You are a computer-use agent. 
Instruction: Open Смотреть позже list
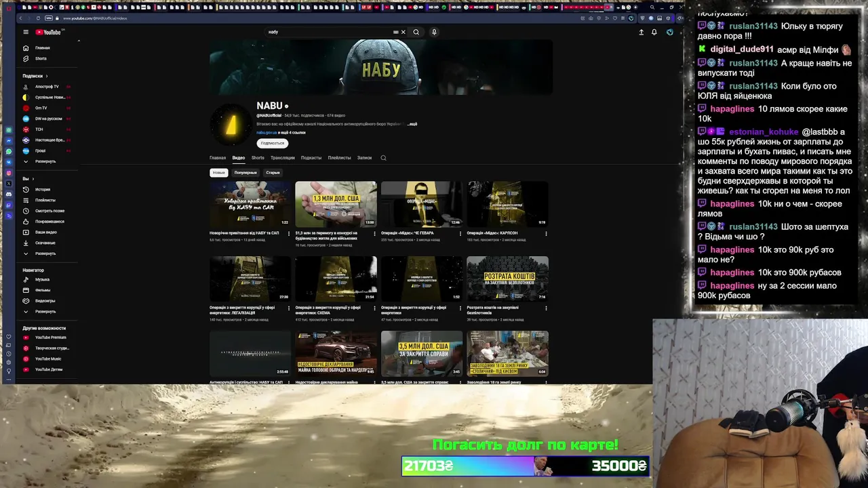(49, 211)
